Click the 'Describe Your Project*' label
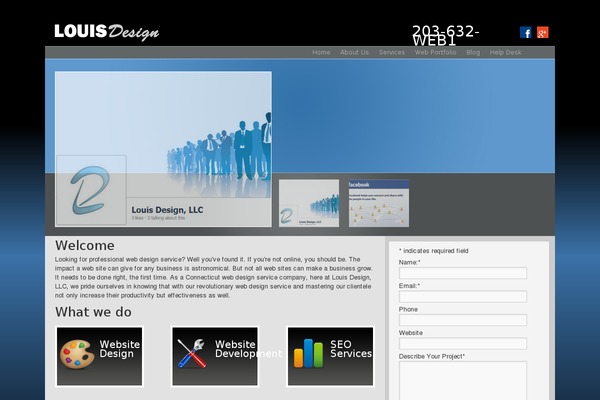Viewport: 600px width, 400px height. click(432, 356)
